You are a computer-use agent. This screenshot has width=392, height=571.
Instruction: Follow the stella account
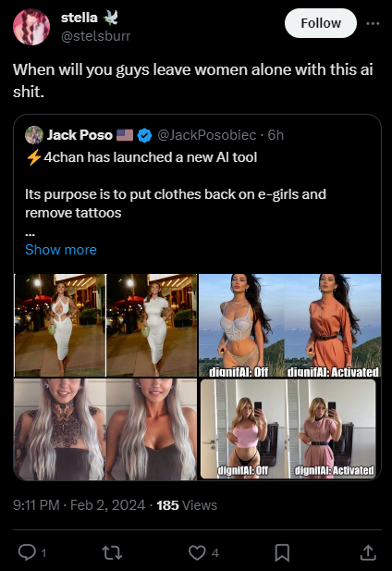tap(321, 23)
